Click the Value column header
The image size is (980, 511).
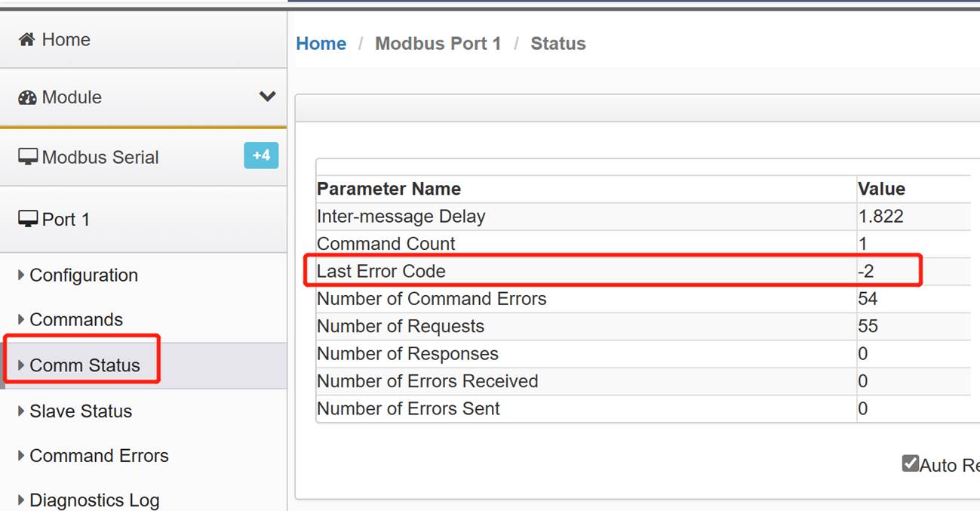pyautogui.click(x=881, y=189)
